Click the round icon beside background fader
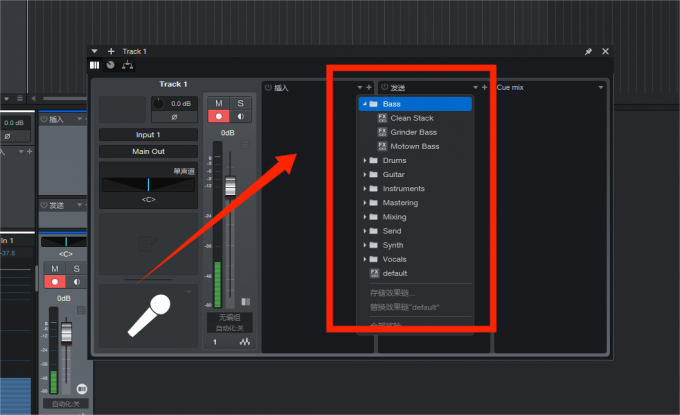This screenshot has width=680, height=415. click(82, 389)
